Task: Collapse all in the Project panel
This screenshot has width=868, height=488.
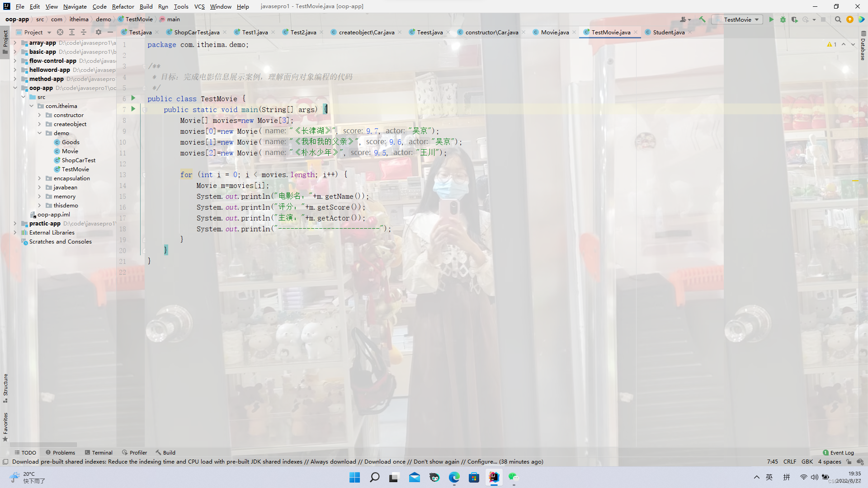Action: coord(84,32)
